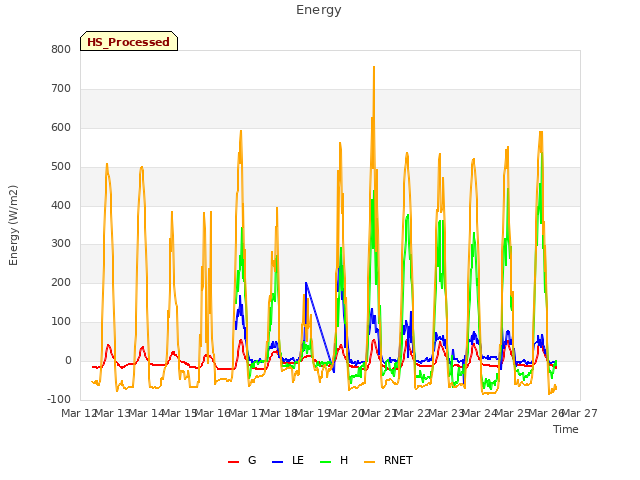Viewport: 640px width, 480px height.
Task: Toggle the G series legend entry
Action: point(242,460)
